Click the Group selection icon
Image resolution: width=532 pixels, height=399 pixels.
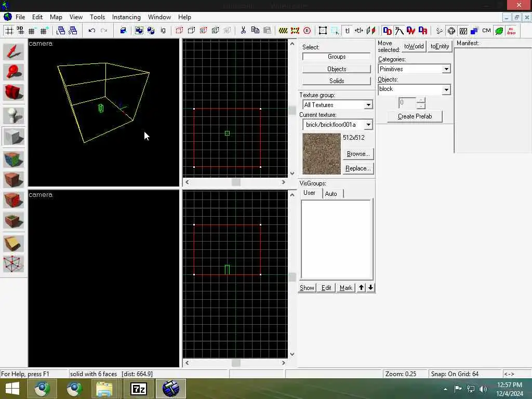click(139, 31)
